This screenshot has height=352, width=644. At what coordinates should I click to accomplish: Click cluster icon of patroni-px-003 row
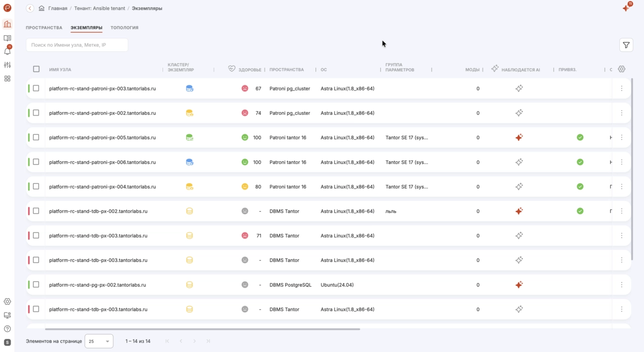[x=190, y=89]
